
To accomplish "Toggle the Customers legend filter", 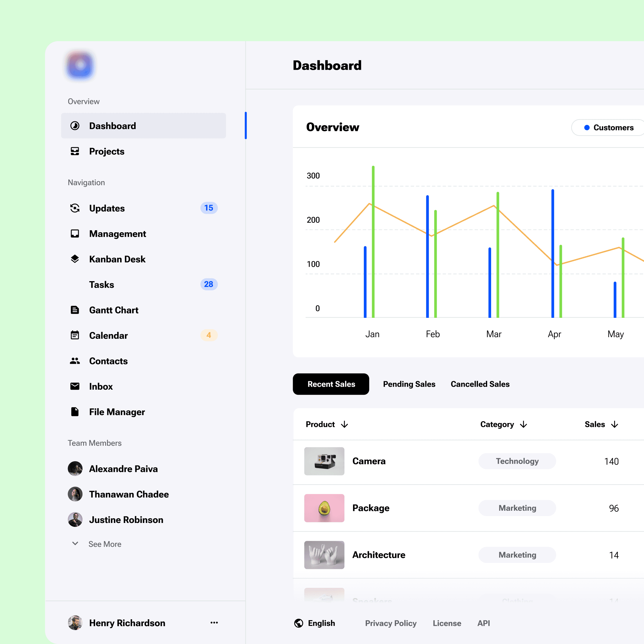I will coord(608,128).
